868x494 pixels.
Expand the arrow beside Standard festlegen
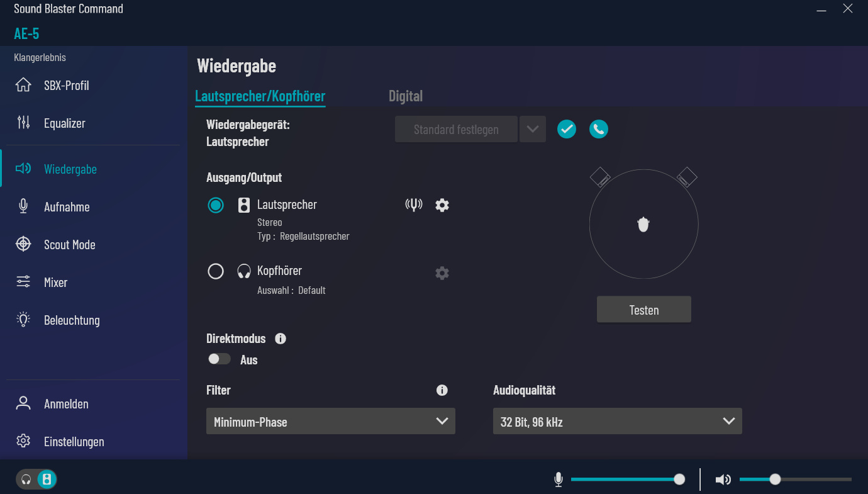point(533,129)
